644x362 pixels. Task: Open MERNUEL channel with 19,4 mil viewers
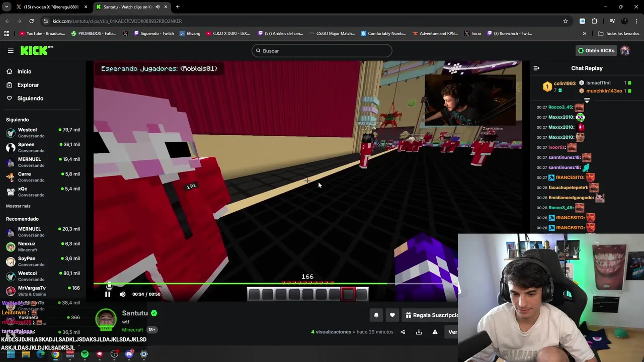(43, 162)
